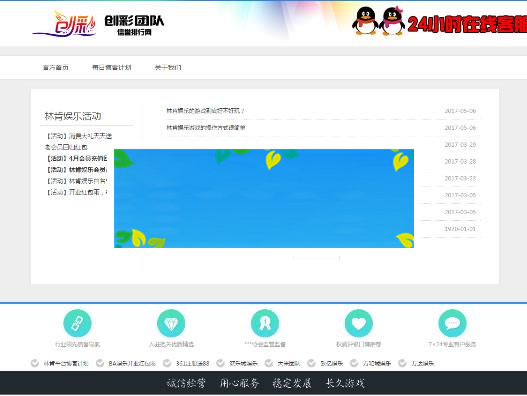
Task: Click the chat bubble round icon
Action: [452, 323]
